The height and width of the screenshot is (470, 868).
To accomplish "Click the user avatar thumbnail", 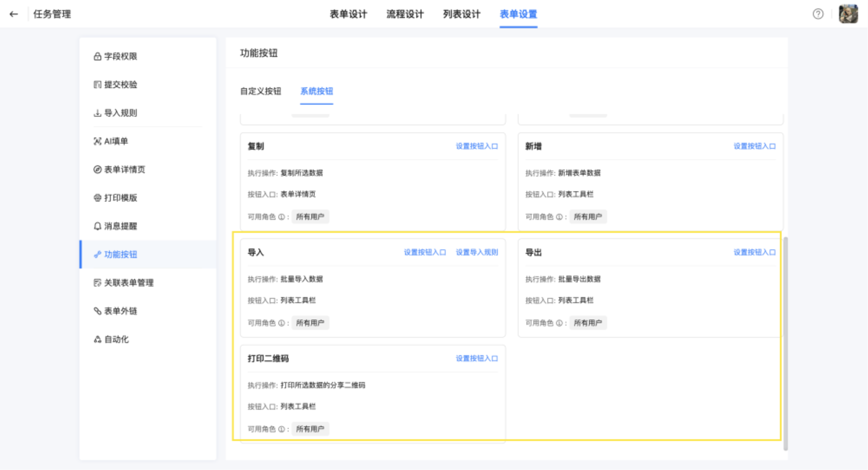I will pos(848,14).
